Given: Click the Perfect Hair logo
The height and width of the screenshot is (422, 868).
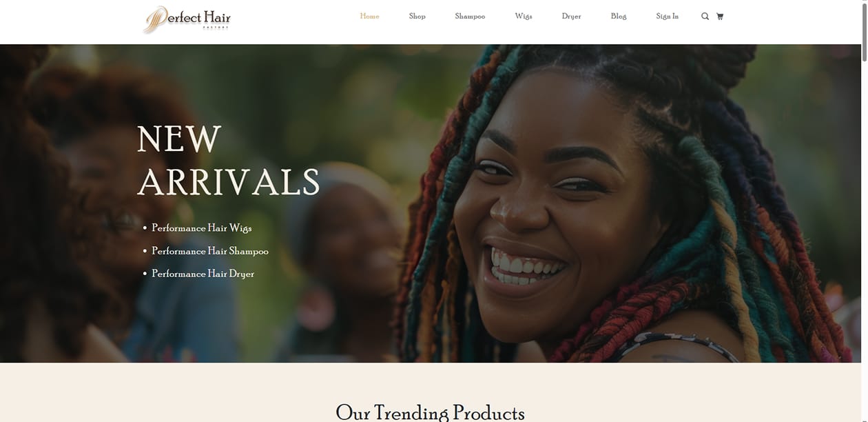Looking at the screenshot, I should tap(187, 19).
